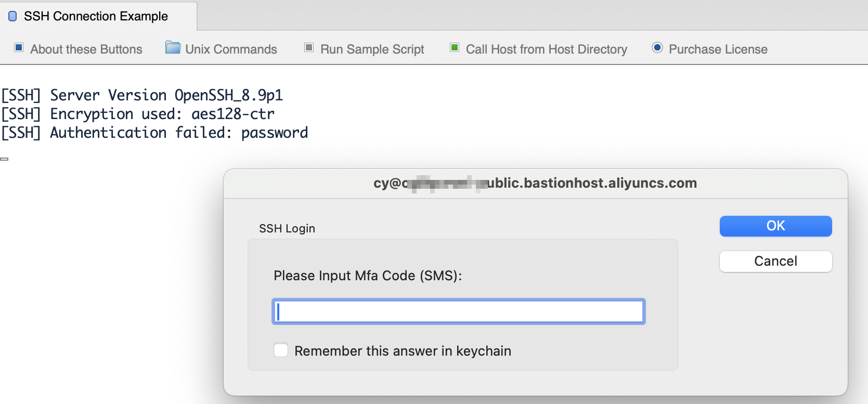Click the green Call Host icon

coord(455,48)
